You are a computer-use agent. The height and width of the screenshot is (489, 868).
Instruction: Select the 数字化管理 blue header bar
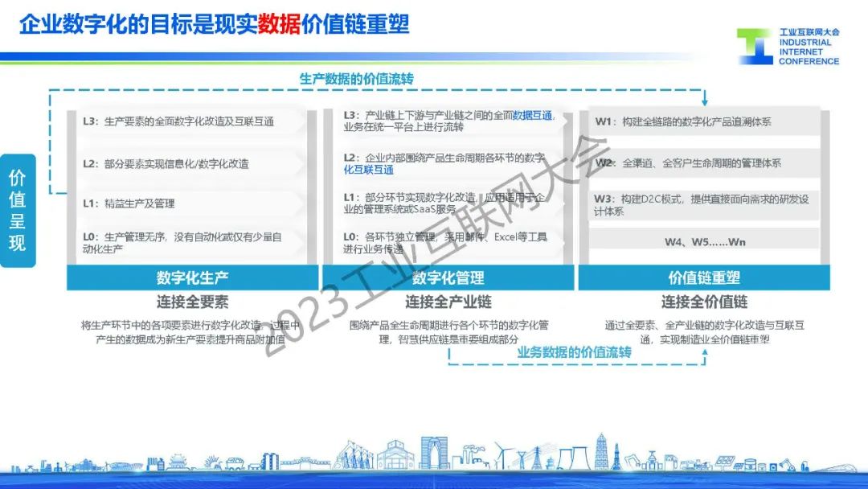[448, 278]
